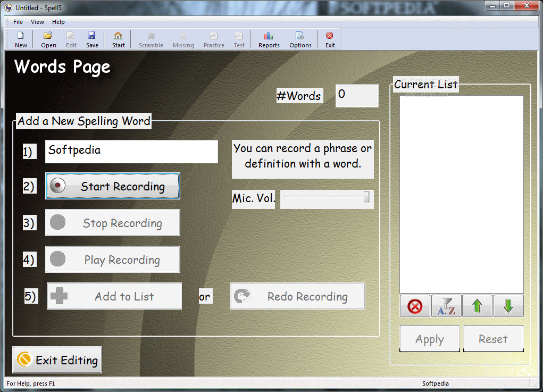Reset the current list
The height and width of the screenshot is (392, 543).
click(493, 339)
